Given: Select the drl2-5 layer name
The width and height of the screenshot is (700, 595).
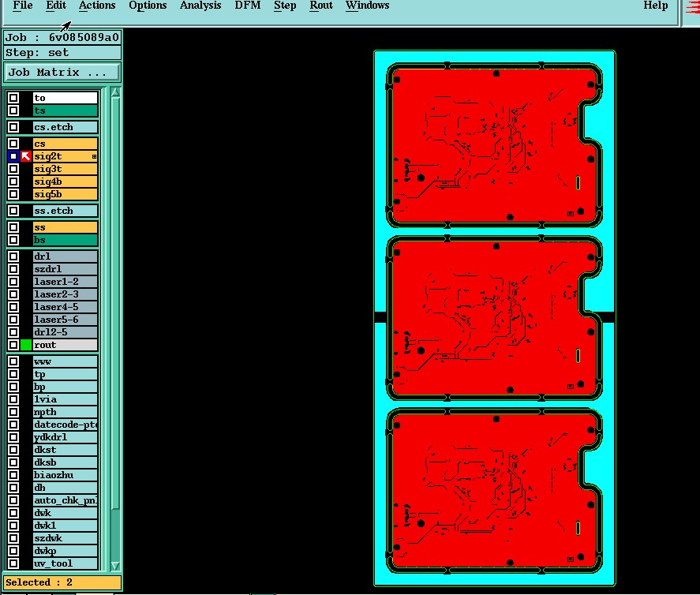Looking at the screenshot, I should click(66, 332).
